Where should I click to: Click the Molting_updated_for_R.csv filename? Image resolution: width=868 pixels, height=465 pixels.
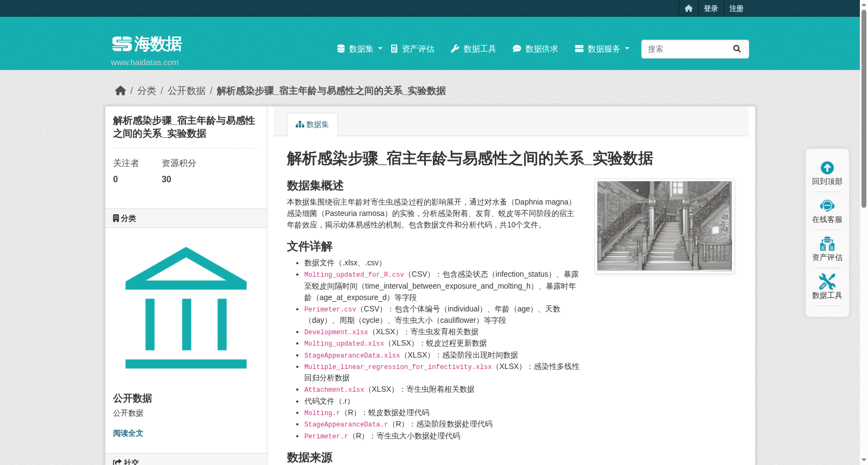(354, 275)
